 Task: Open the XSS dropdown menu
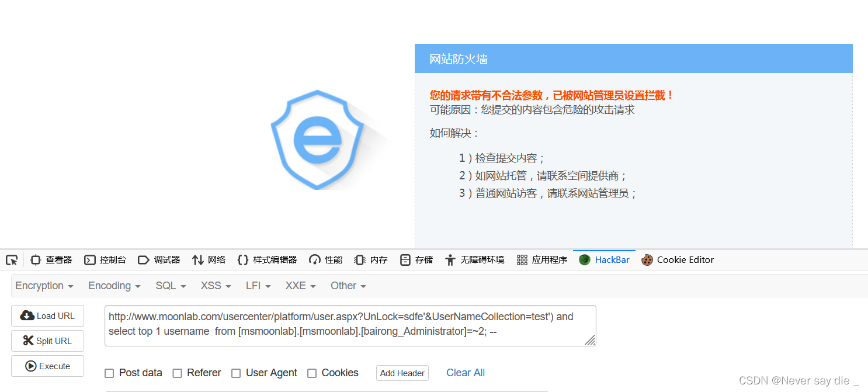(x=216, y=286)
